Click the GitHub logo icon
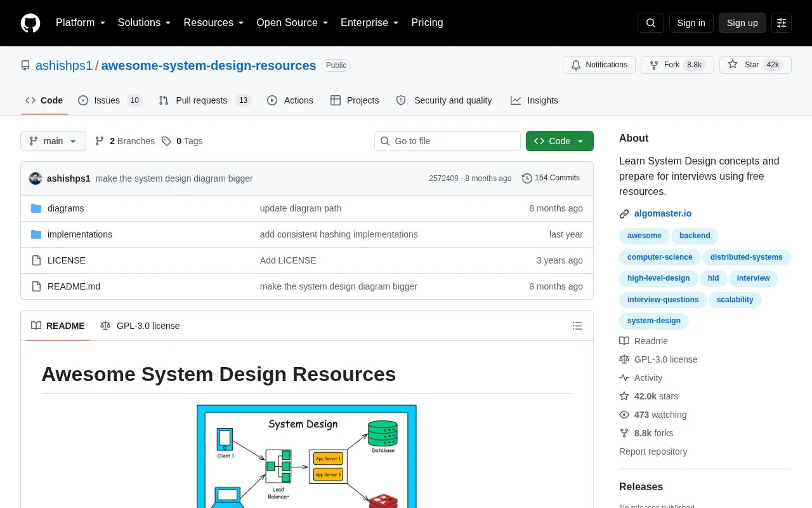The image size is (812, 508). point(30,23)
